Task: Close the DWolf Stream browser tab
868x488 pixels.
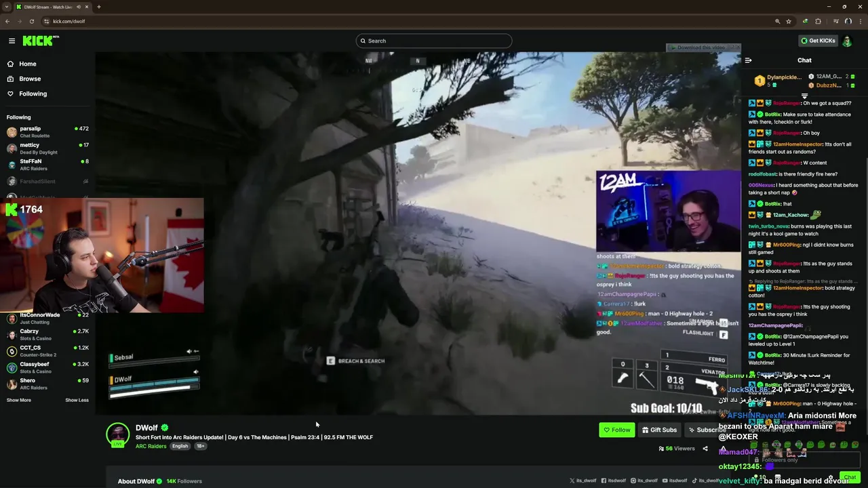Action: (x=88, y=7)
